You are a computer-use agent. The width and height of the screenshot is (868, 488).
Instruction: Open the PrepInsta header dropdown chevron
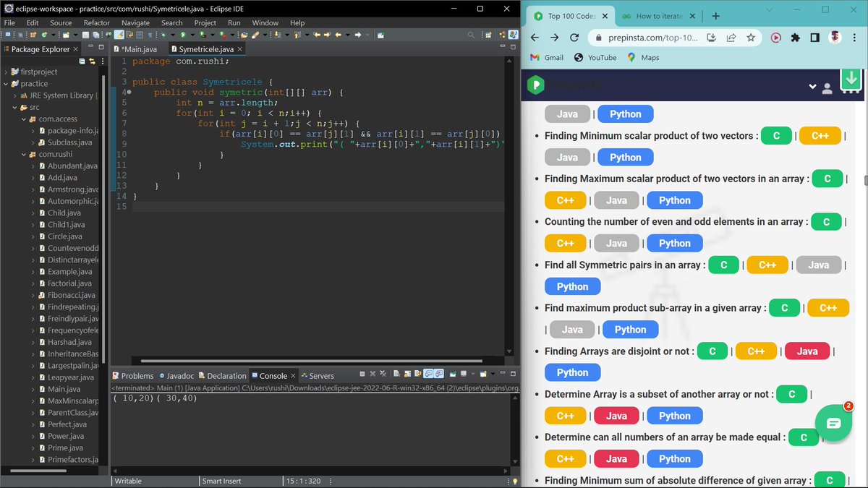tap(812, 87)
